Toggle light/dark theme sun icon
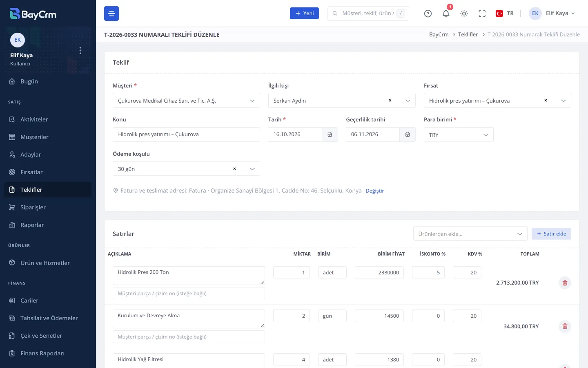Screen dimensions: 588x368 [464, 13]
